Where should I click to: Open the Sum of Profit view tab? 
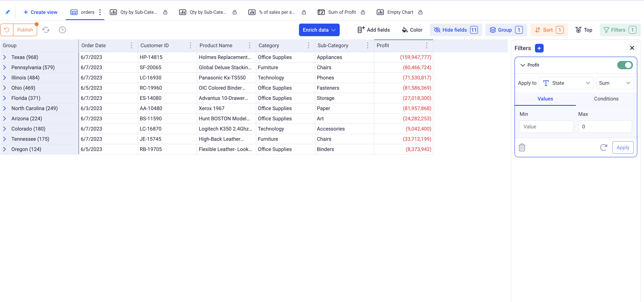[341, 12]
